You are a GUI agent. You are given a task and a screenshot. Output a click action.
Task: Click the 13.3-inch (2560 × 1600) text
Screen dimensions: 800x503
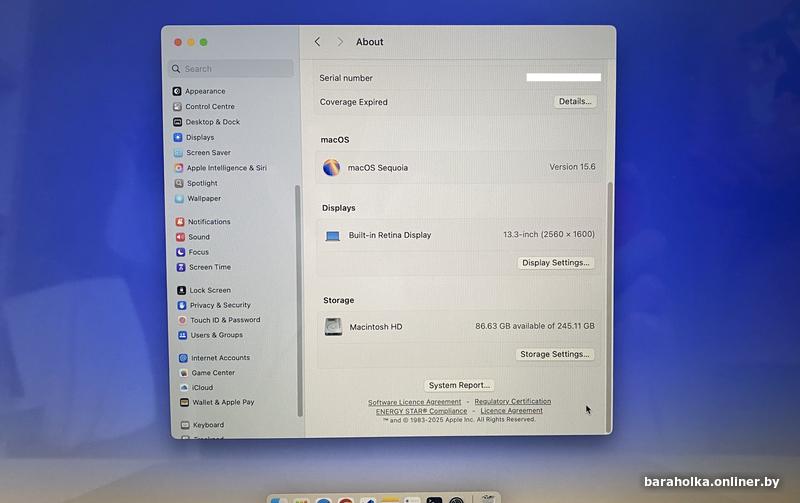[x=549, y=235]
